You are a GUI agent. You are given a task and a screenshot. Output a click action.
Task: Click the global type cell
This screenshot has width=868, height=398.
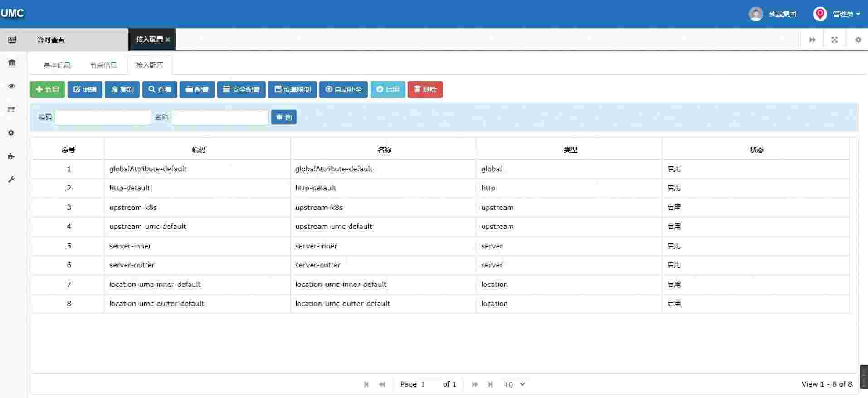[x=569, y=169]
